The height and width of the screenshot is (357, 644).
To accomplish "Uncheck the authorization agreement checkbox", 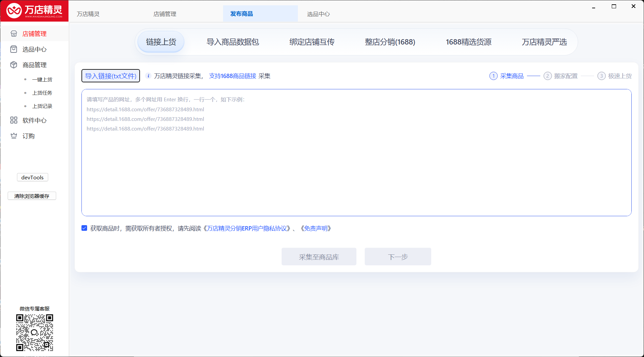I will pyautogui.click(x=84, y=228).
